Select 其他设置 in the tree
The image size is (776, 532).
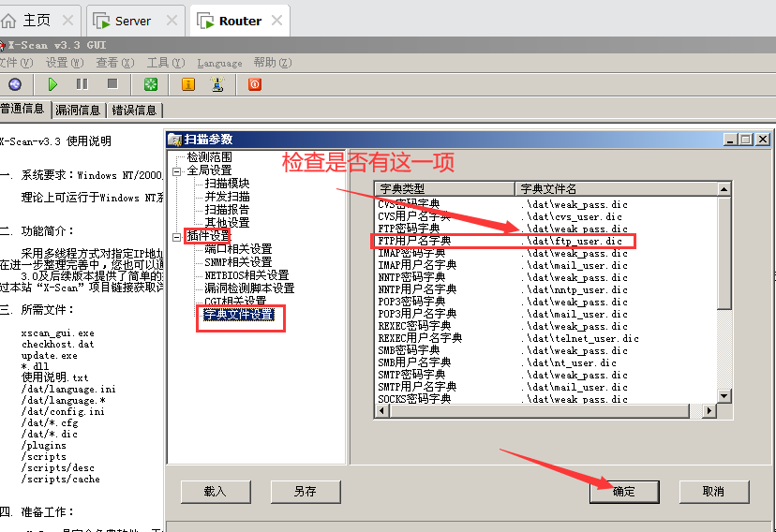227,223
